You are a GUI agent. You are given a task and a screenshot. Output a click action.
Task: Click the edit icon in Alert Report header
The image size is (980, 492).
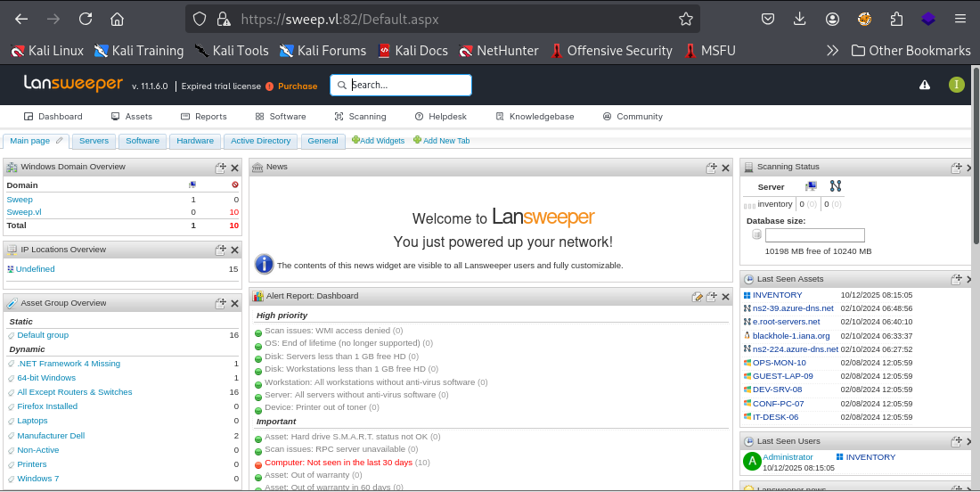click(698, 297)
